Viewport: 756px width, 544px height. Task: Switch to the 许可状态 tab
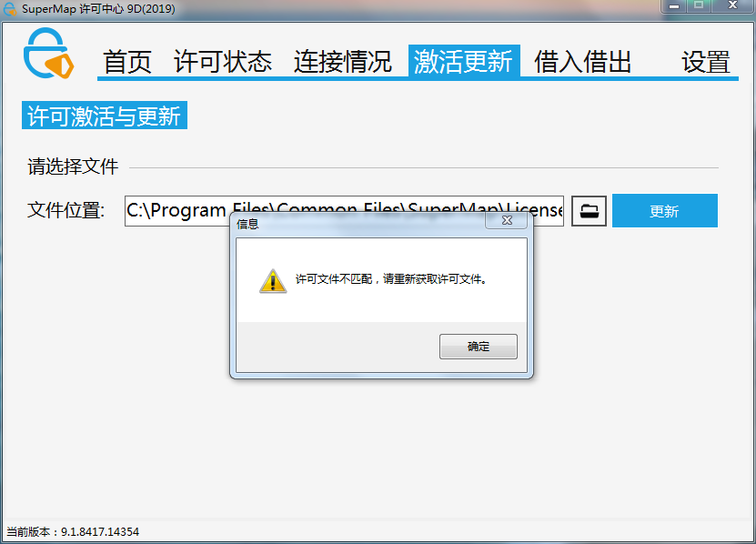223,62
